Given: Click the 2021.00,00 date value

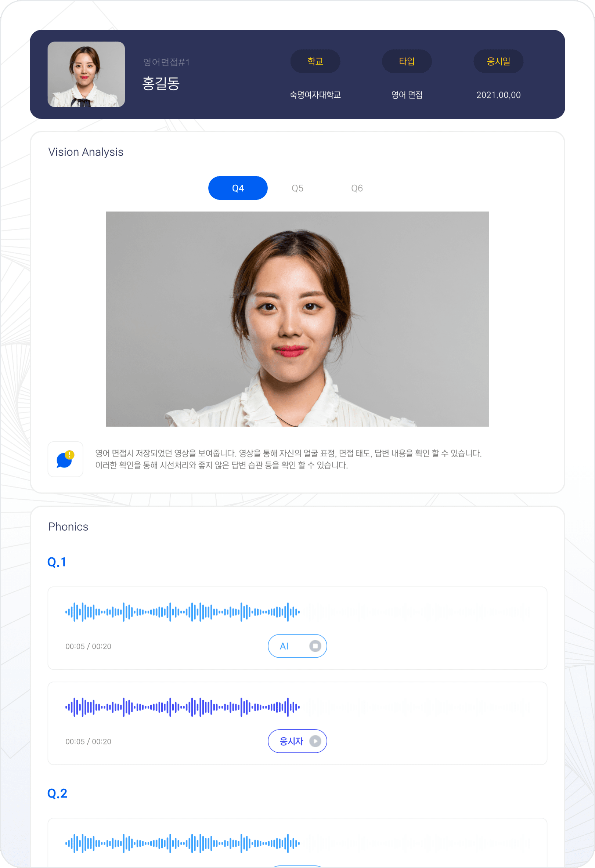Looking at the screenshot, I should (x=498, y=95).
